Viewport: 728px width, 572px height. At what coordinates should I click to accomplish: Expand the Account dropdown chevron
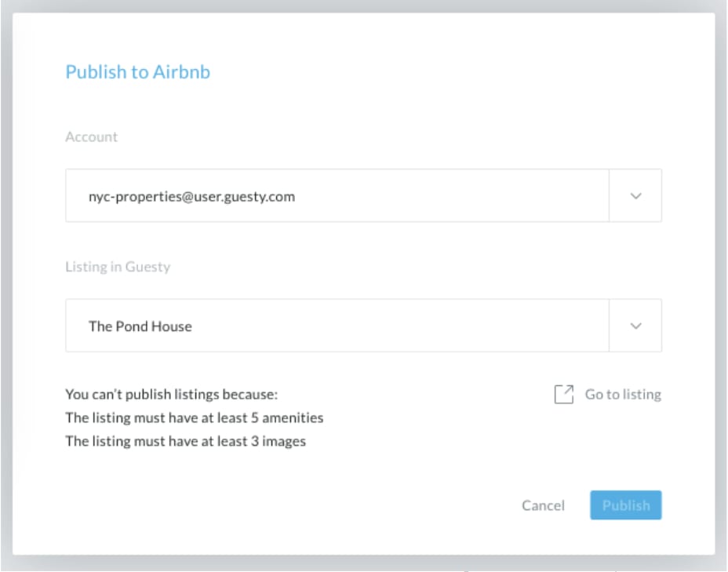pyautogui.click(x=635, y=196)
